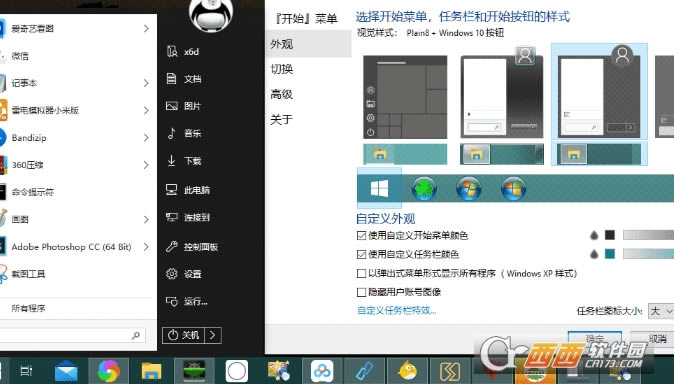Open File Explorer from the taskbar
The width and height of the screenshot is (674, 384).
[x=151, y=372]
